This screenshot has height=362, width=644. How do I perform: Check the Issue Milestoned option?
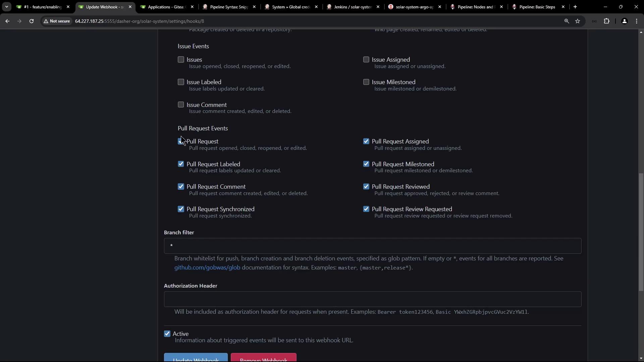[366, 82]
